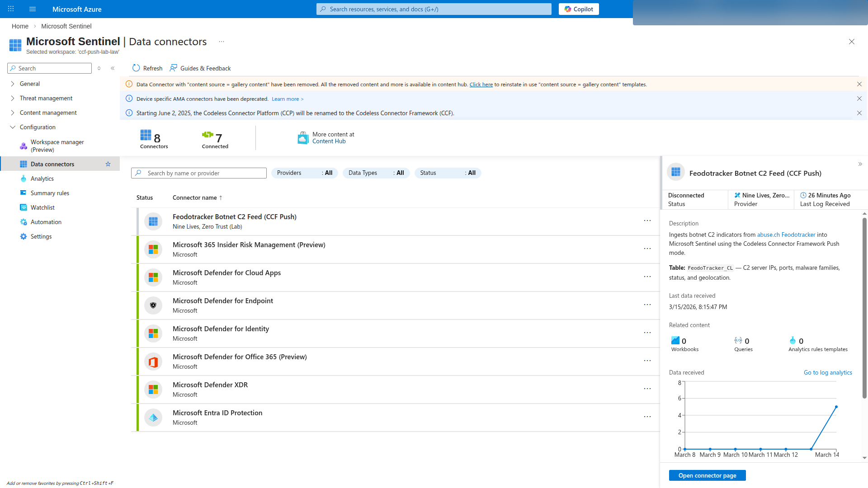Select the Analytics item in the sidebar

(42, 178)
